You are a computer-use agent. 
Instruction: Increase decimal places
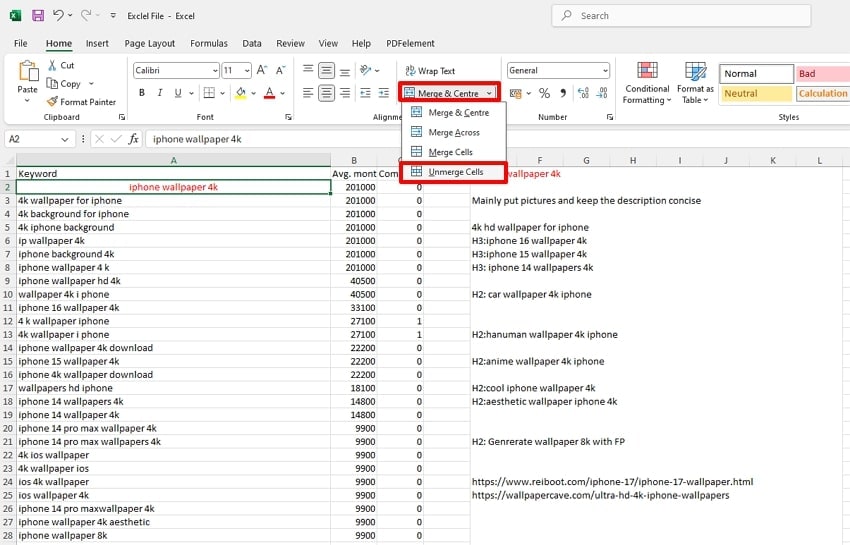583,93
